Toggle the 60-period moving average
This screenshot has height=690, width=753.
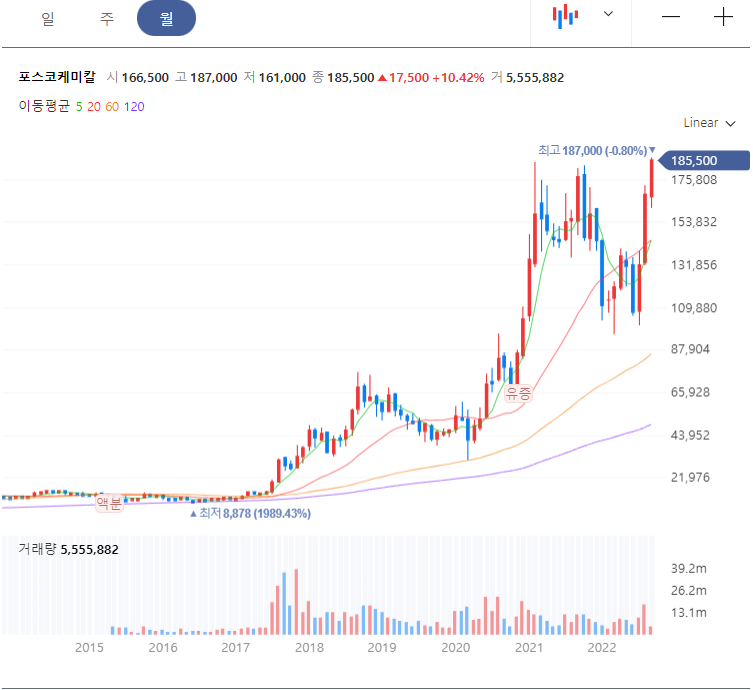(112, 107)
